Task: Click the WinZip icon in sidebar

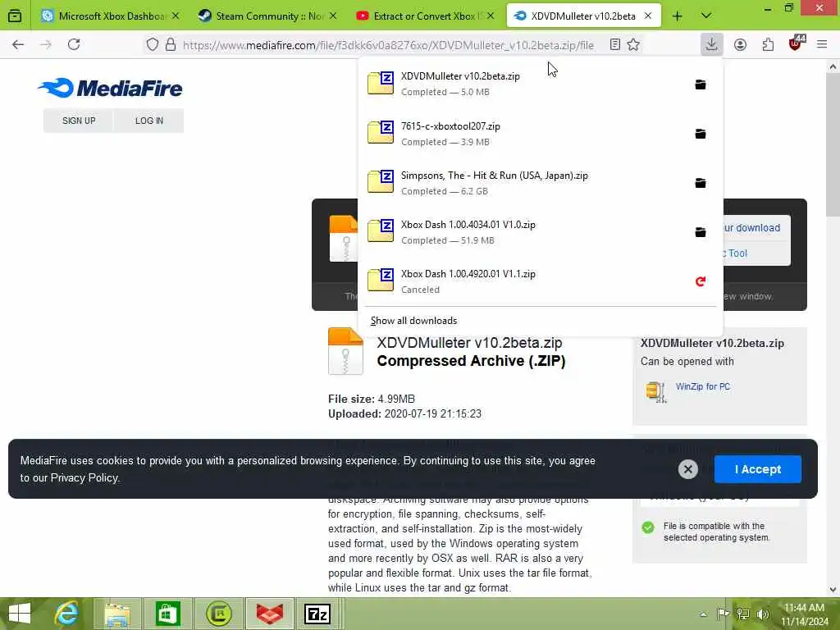Action: (x=655, y=391)
